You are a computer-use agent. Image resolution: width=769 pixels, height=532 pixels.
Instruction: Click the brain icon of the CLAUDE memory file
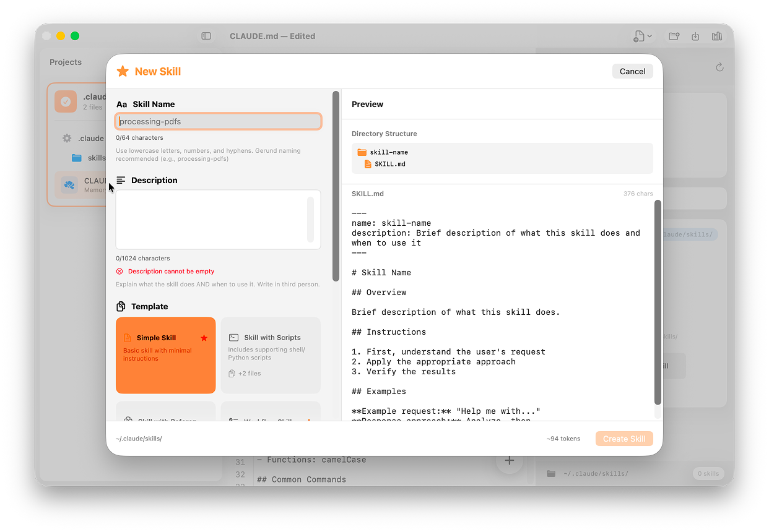[69, 185]
